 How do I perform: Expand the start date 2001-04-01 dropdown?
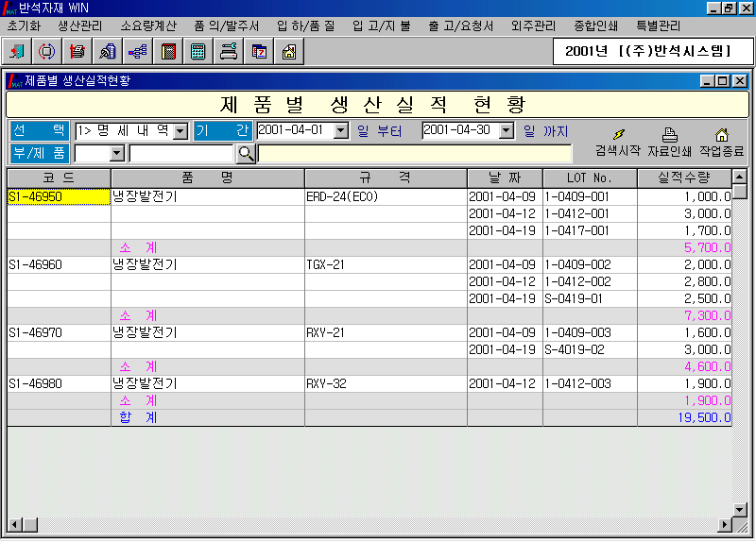point(341,130)
